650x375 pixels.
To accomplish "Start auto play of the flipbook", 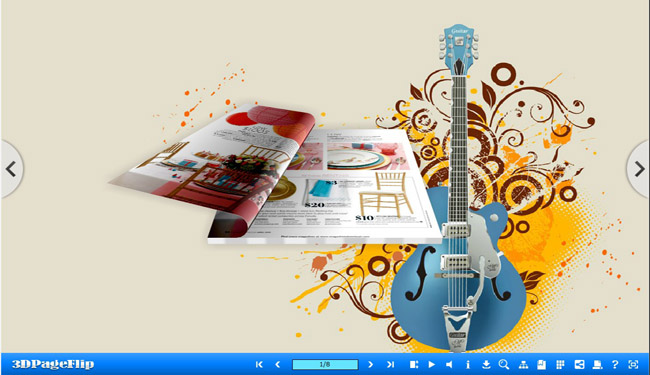I will (432, 364).
